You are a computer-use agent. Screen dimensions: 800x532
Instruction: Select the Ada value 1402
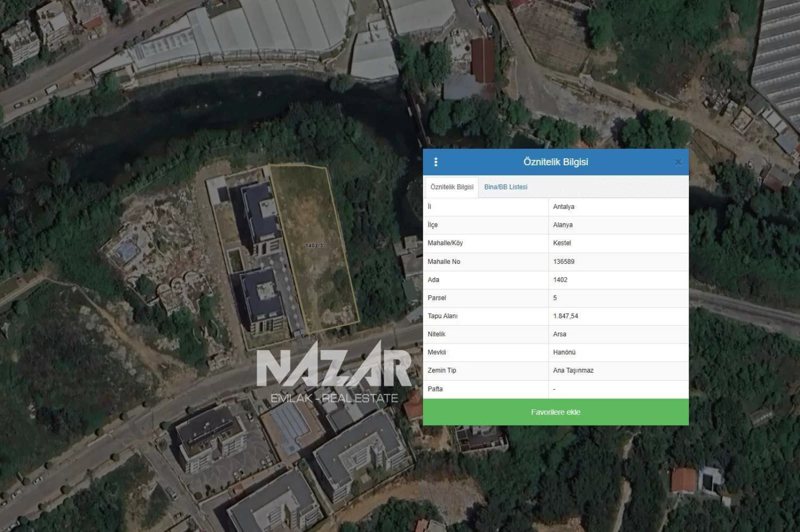(x=560, y=280)
